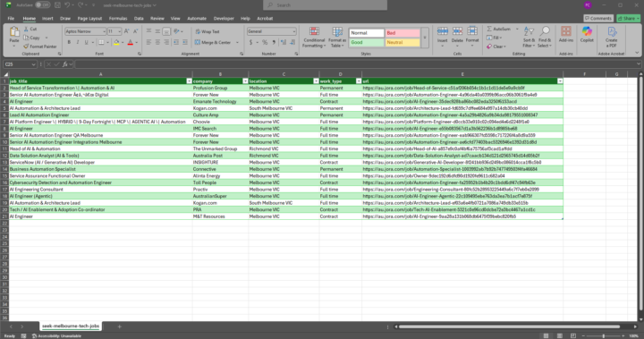The image size is (644, 339).
Task: Switch to Normal view in status bar
Action: [546, 335]
